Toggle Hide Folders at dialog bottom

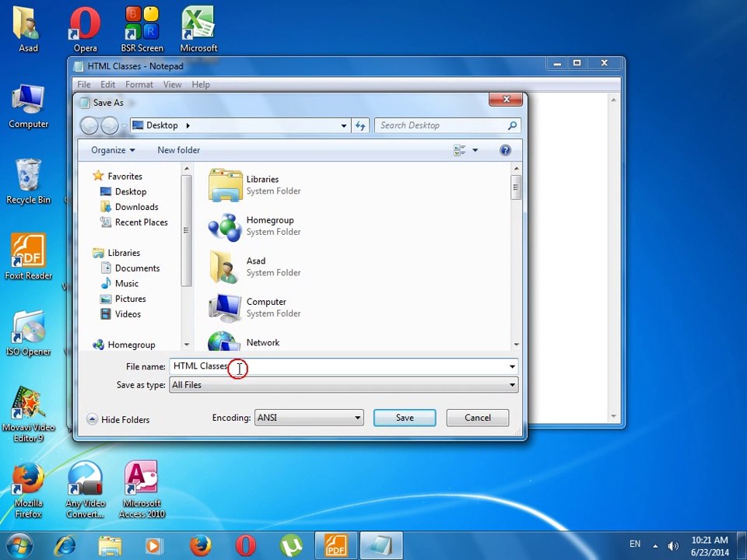[x=118, y=419]
